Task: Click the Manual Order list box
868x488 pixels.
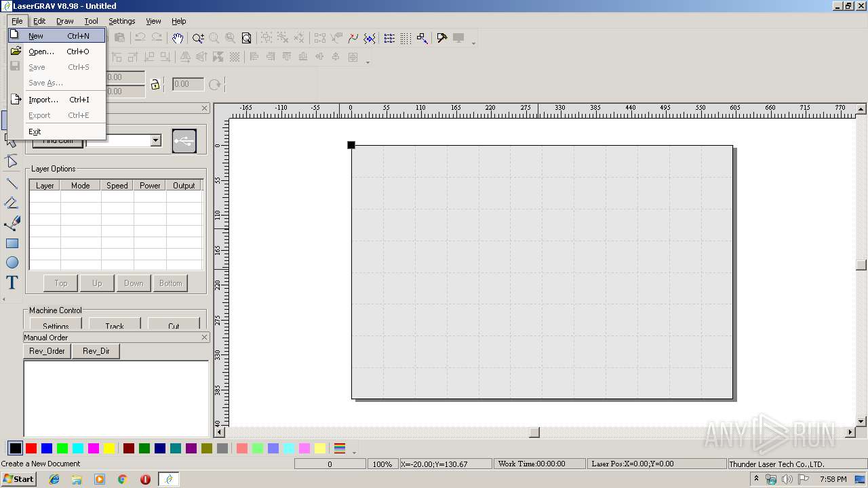Action: click(116, 399)
